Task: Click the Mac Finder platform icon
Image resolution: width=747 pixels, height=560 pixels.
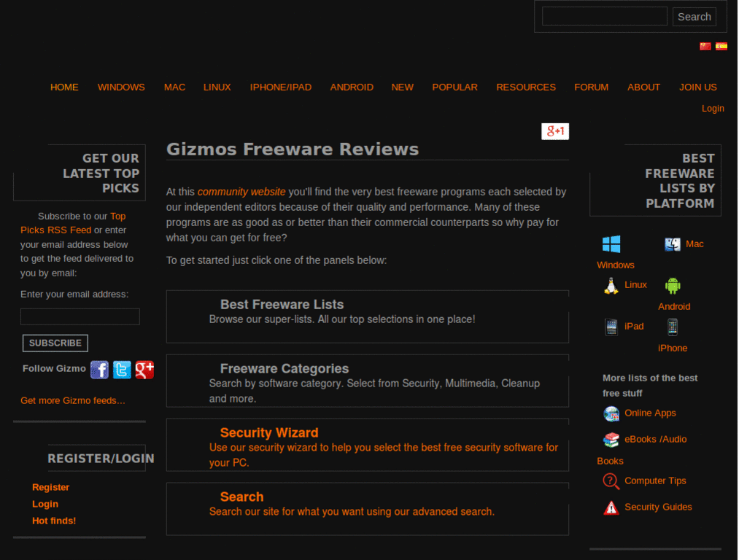Action: (673, 244)
